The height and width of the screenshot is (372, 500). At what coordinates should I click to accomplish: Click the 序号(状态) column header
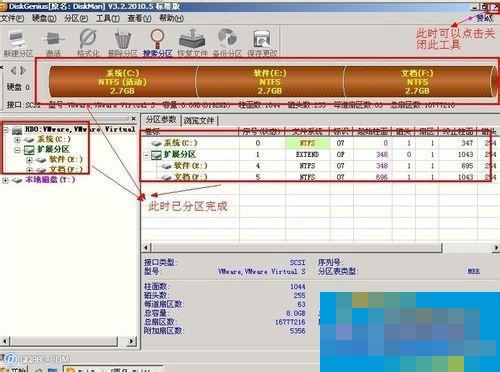coord(262,132)
